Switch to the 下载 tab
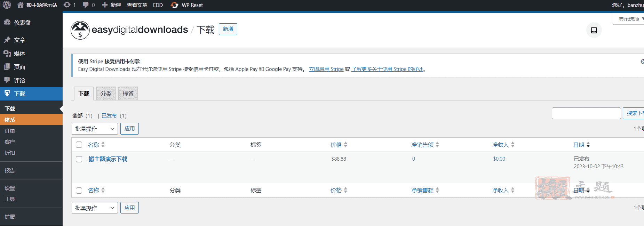644x226 pixels. (x=84, y=94)
